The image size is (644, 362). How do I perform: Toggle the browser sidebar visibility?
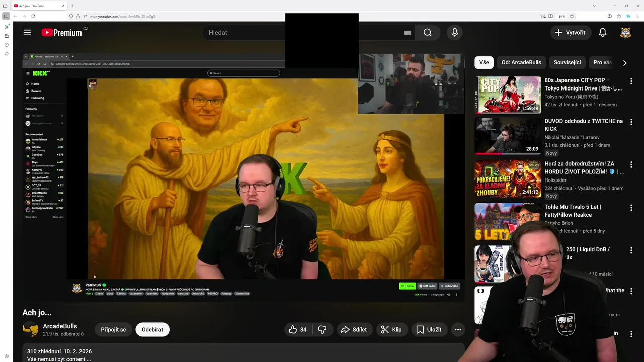6,16
